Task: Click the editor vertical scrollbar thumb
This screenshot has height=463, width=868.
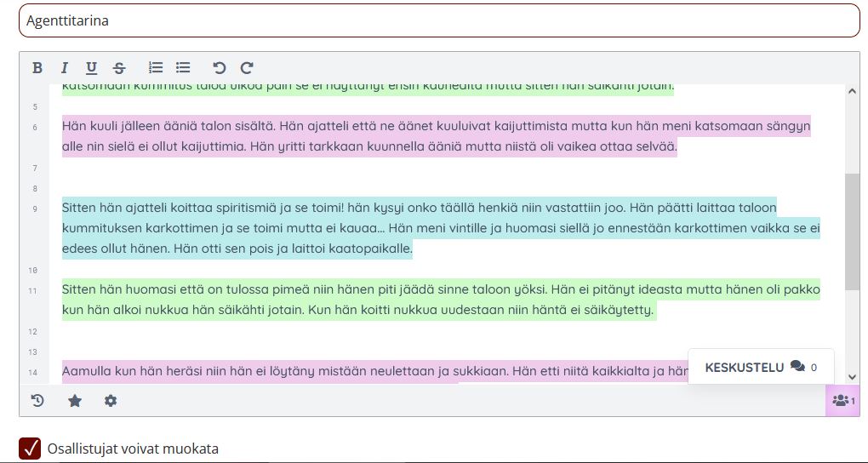Action: (x=852, y=230)
